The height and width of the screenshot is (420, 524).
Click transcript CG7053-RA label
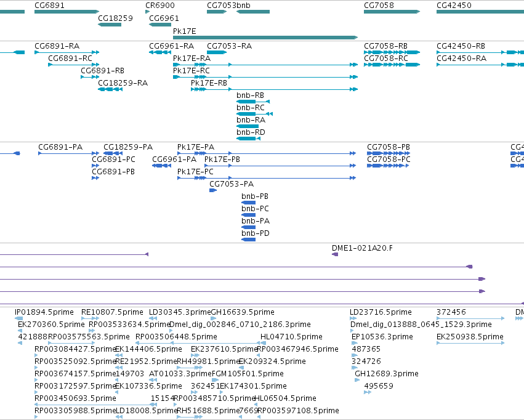[229, 46]
